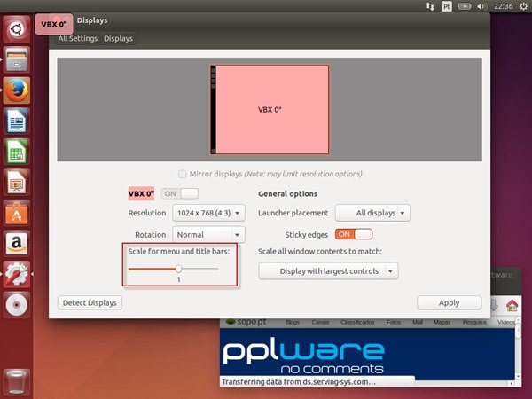Open the Resolution 1024 x 768 dropdown

pyautogui.click(x=208, y=213)
